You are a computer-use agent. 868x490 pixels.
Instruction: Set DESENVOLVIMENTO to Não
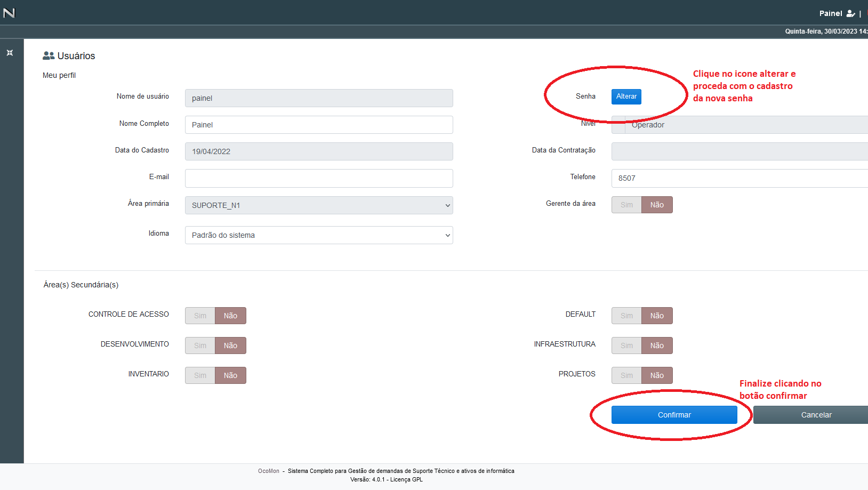pyautogui.click(x=230, y=346)
